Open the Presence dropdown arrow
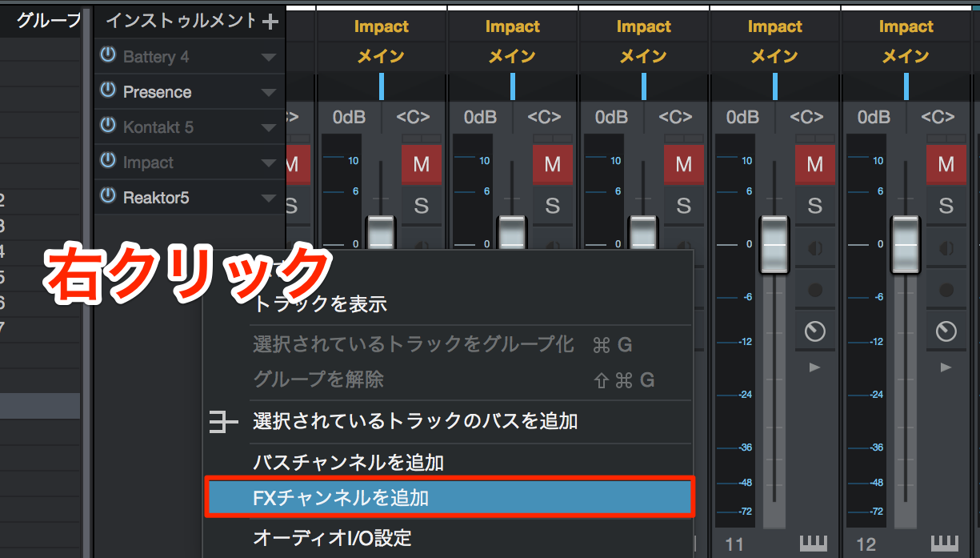 point(269,93)
